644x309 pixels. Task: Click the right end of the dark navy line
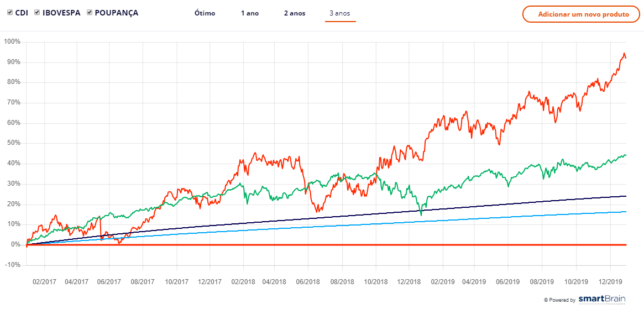click(626, 196)
